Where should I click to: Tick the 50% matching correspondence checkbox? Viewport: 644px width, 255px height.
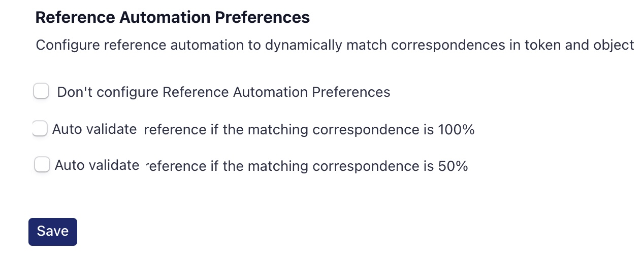(42, 165)
